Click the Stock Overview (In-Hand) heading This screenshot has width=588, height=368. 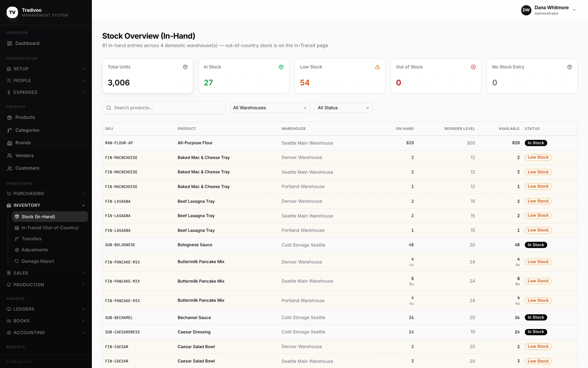(148, 36)
